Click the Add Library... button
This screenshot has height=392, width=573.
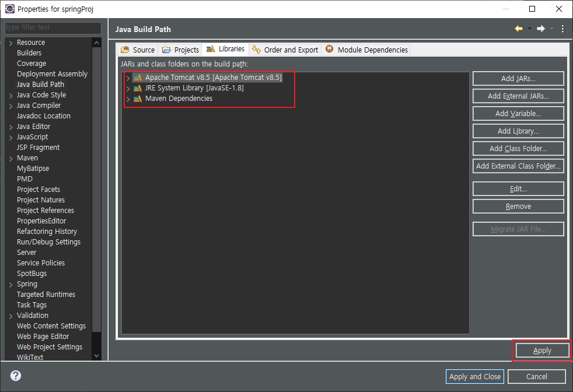[x=518, y=131]
